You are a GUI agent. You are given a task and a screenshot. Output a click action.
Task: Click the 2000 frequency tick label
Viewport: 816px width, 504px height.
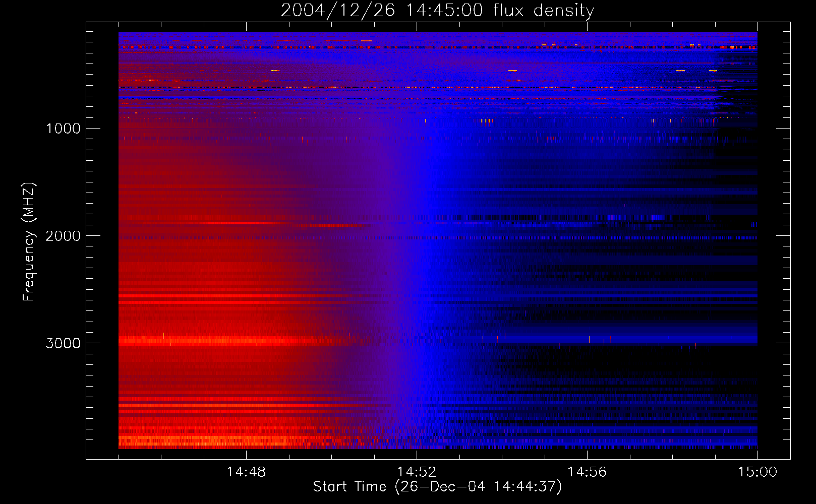tap(63, 236)
